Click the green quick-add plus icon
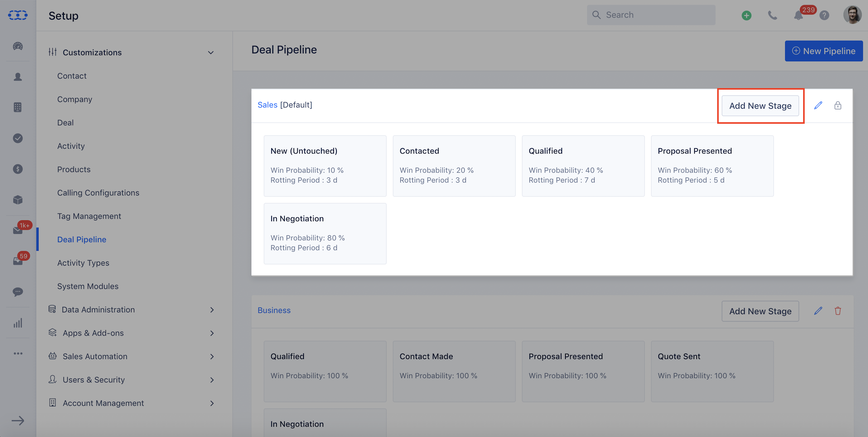This screenshot has height=437, width=868. point(746,15)
